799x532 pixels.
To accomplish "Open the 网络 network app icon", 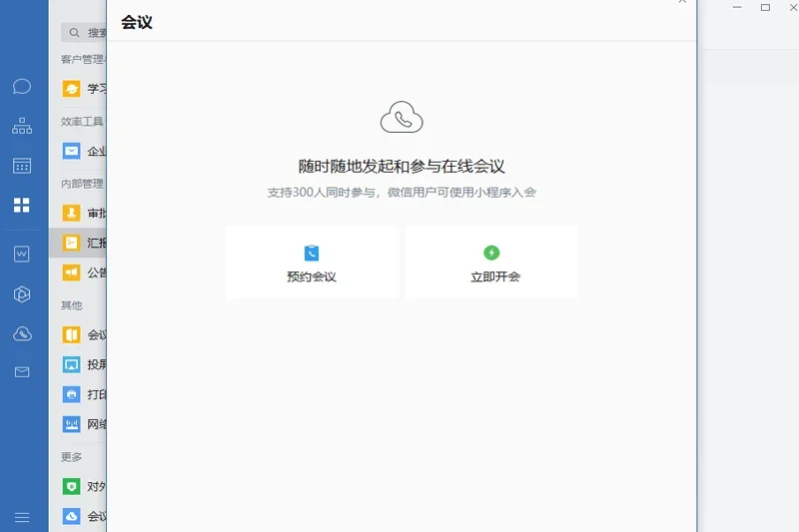I will point(71,424).
